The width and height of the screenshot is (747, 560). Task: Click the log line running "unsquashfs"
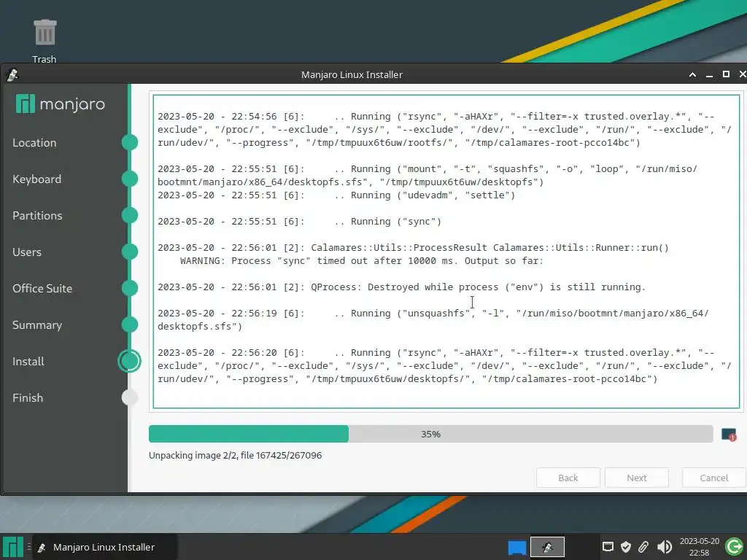click(x=433, y=320)
